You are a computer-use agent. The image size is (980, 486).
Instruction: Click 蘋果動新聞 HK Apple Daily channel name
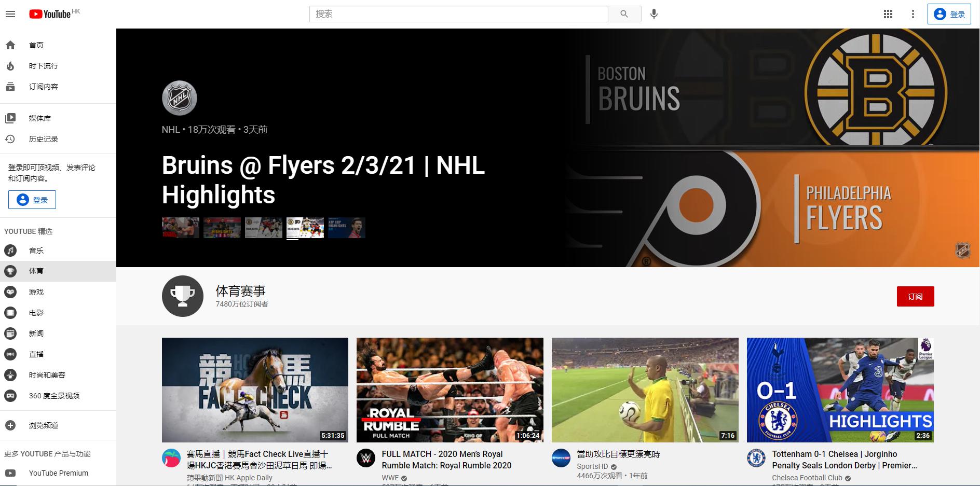229,478
